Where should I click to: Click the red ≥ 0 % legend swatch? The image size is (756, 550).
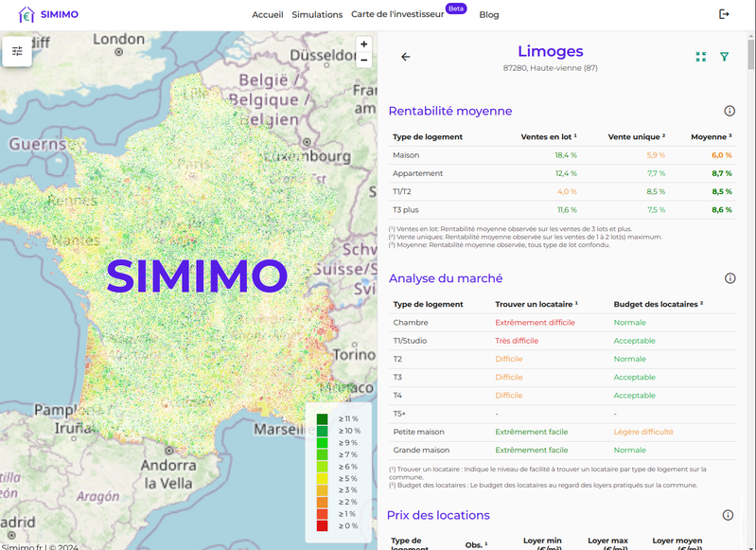point(323,525)
